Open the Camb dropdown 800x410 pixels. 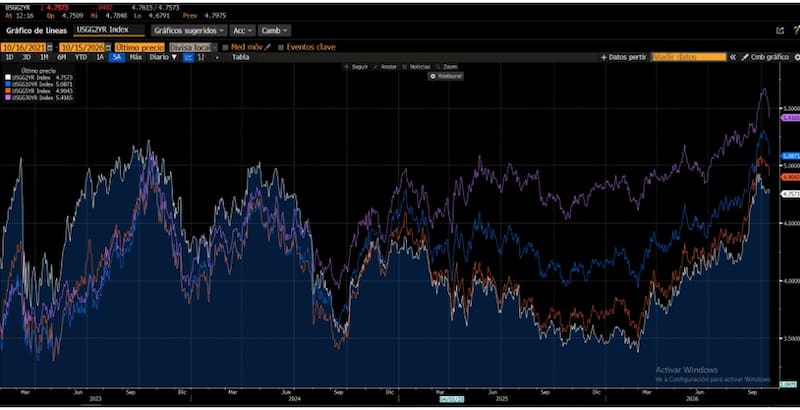(274, 31)
